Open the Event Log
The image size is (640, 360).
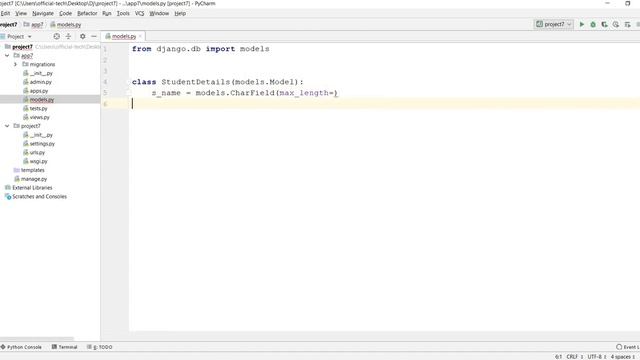tap(628, 347)
